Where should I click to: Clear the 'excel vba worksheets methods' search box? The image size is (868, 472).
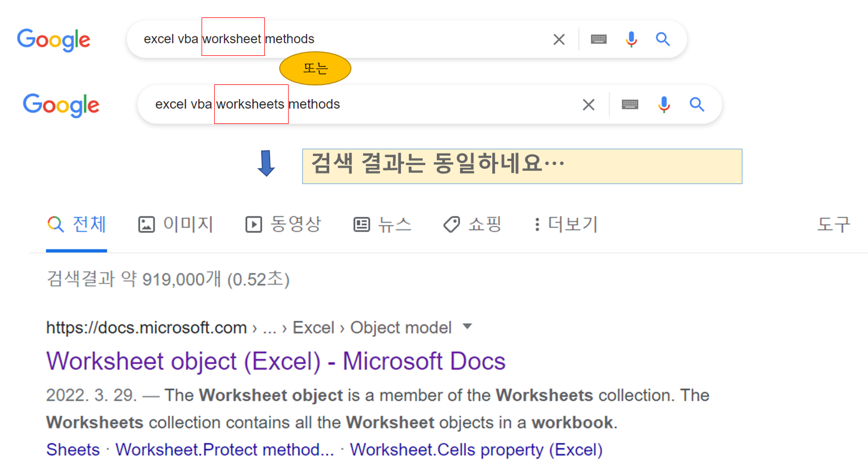[x=588, y=105]
